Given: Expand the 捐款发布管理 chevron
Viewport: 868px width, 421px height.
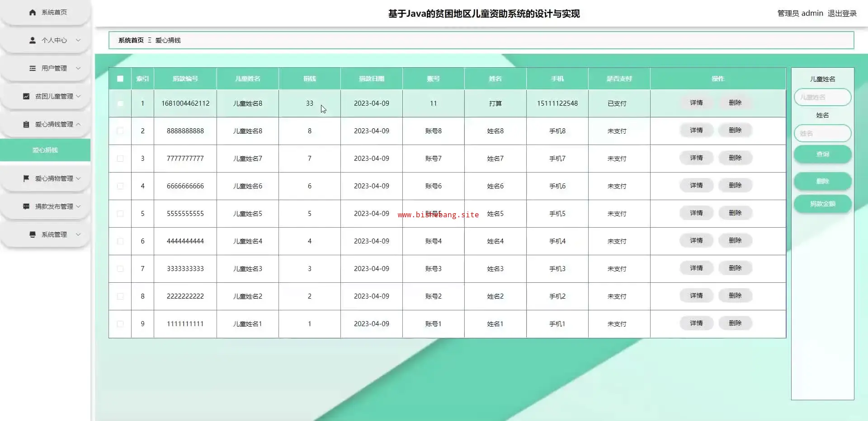Looking at the screenshot, I should [x=78, y=206].
